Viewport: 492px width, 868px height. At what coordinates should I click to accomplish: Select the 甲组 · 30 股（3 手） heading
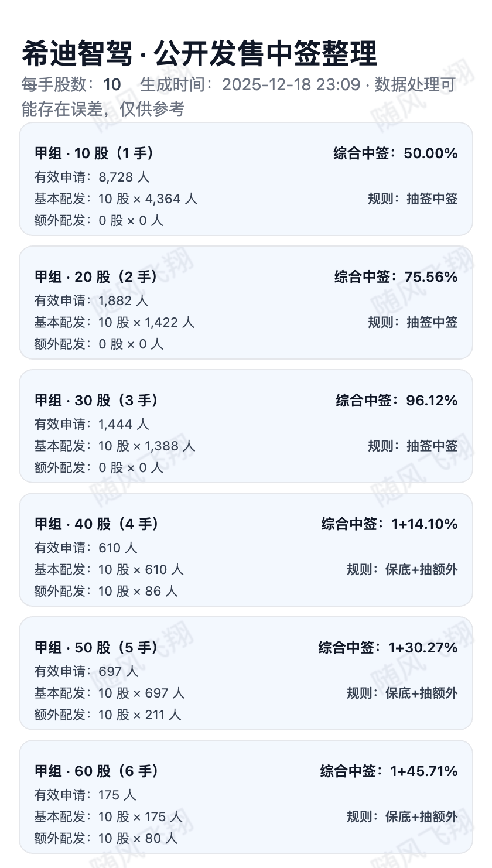[97, 401]
